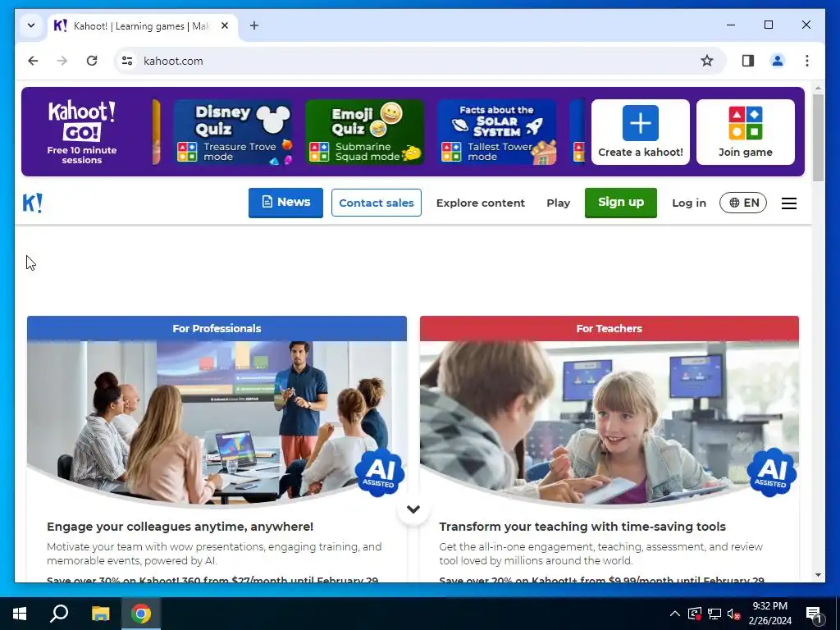Select the For Professionals header

pyautogui.click(x=217, y=328)
